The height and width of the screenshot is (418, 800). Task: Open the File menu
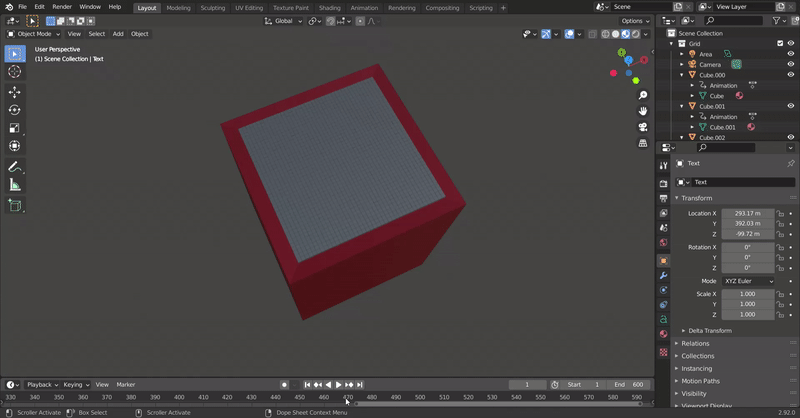[22, 7]
